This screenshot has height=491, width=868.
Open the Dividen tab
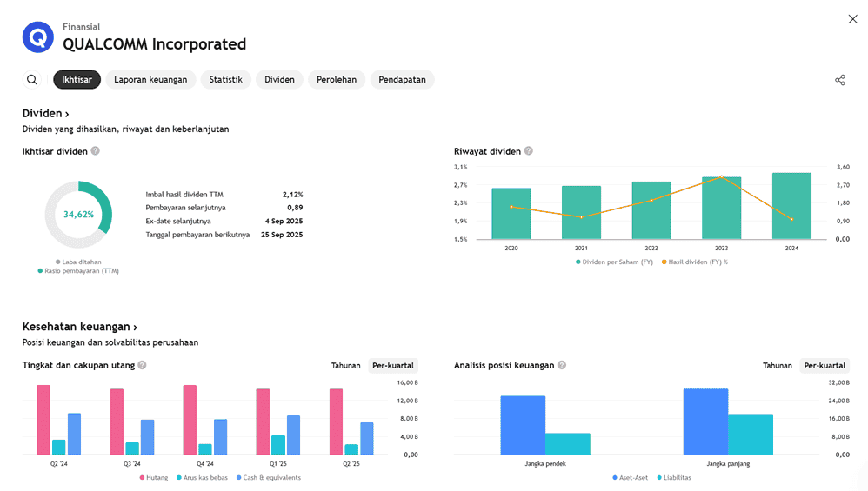[279, 80]
